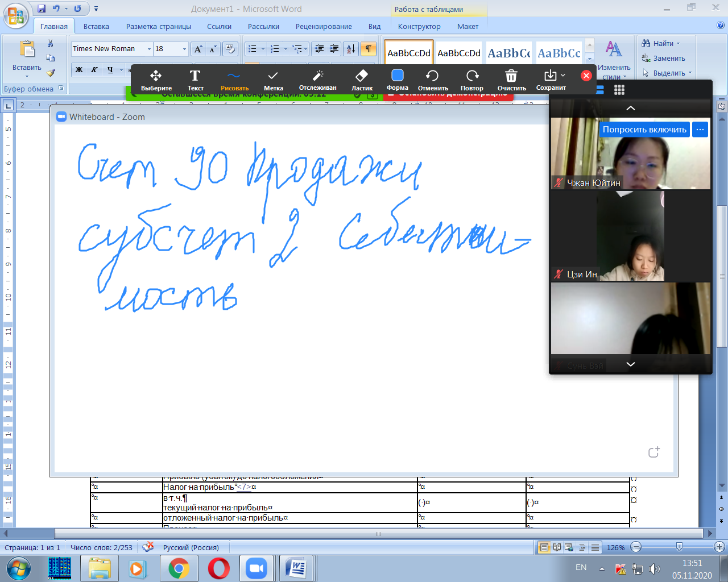The image size is (728, 582).
Task: Toggle paragraph marks (¶) display
Action: (369, 49)
